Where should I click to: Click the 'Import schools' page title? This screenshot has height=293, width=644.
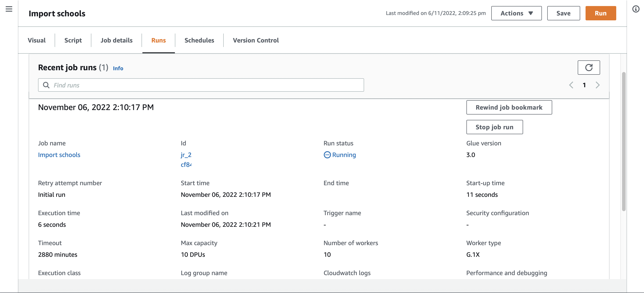click(x=57, y=13)
